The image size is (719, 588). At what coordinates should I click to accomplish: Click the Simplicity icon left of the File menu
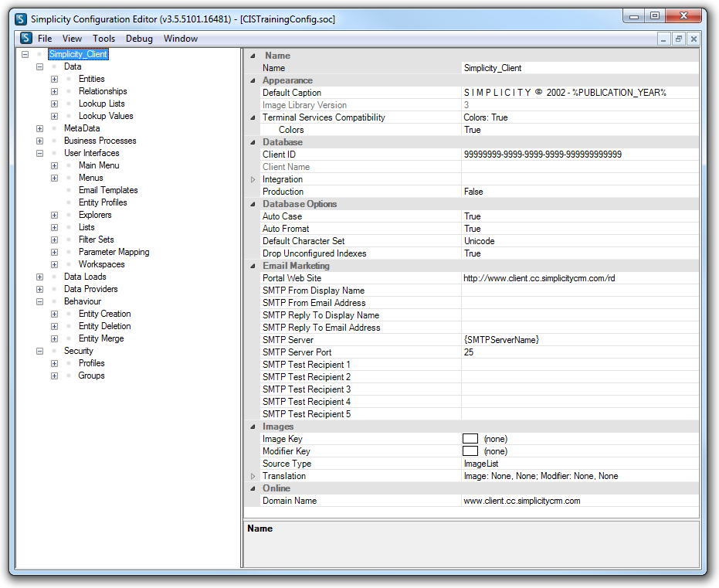[x=26, y=38]
